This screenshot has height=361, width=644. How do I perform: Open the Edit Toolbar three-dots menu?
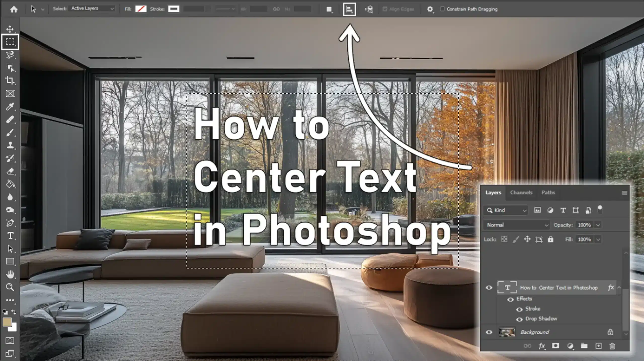pos(10,300)
